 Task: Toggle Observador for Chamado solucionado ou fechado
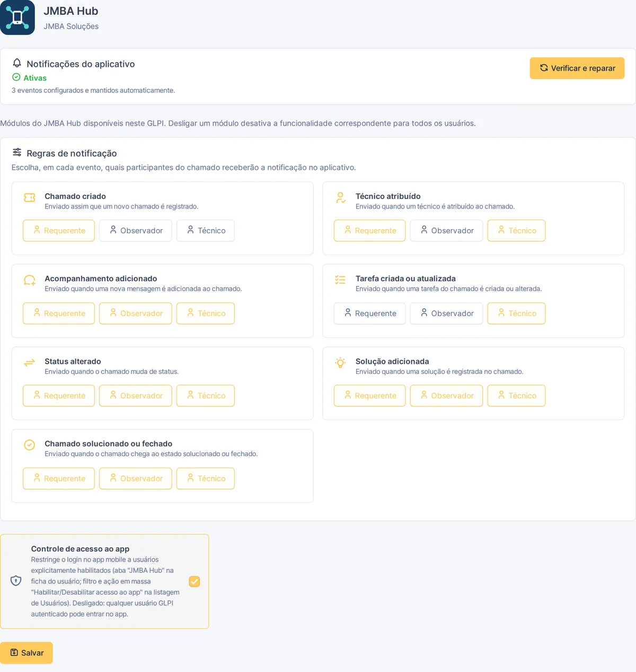pyautogui.click(x=136, y=478)
